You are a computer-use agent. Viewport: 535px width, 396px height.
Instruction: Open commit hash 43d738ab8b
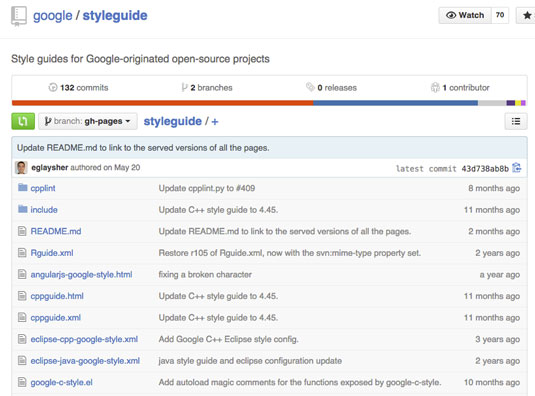(x=485, y=168)
